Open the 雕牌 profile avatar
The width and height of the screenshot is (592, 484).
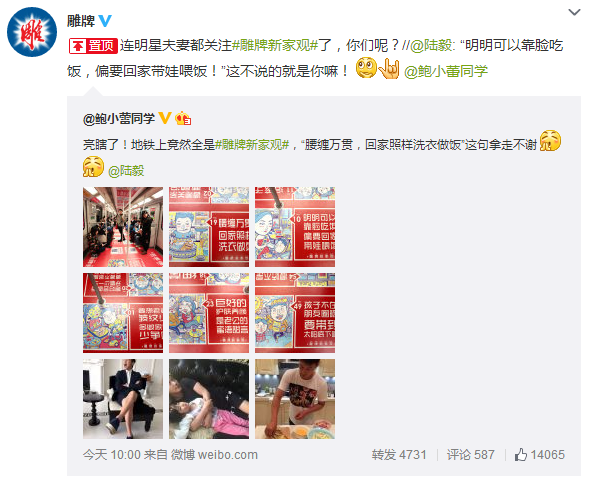pyautogui.click(x=32, y=32)
